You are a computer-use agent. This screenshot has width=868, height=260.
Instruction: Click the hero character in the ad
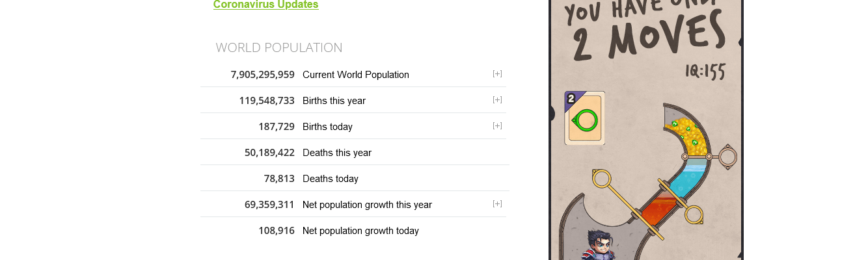pos(600,247)
